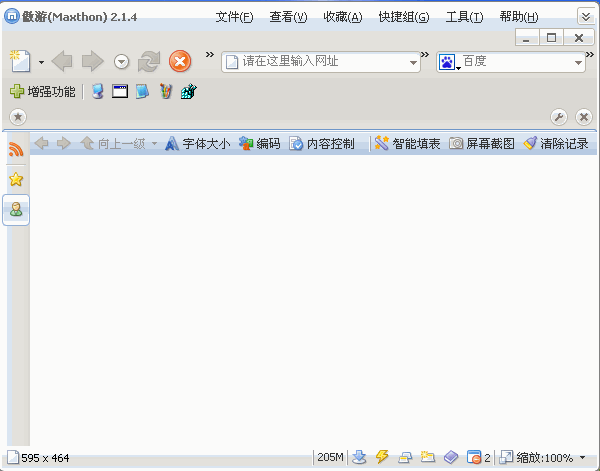Viewport: 600px width, 471px height.
Task: Open the search box dropdown arrow
Action: click(578, 62)
